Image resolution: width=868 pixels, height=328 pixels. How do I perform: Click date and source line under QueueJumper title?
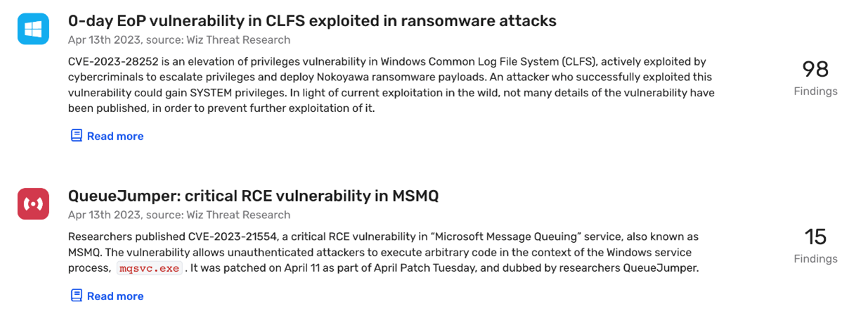tap(179, 215)
